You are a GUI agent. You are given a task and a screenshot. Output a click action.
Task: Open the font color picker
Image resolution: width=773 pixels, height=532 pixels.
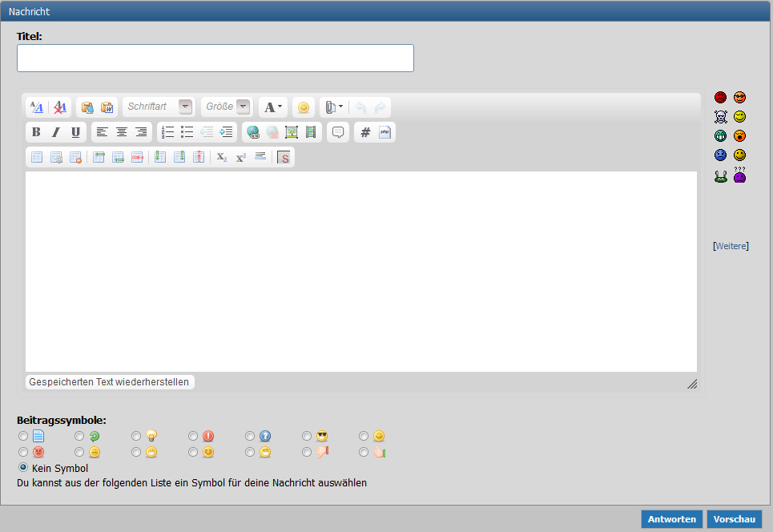(x=273, y=107)
